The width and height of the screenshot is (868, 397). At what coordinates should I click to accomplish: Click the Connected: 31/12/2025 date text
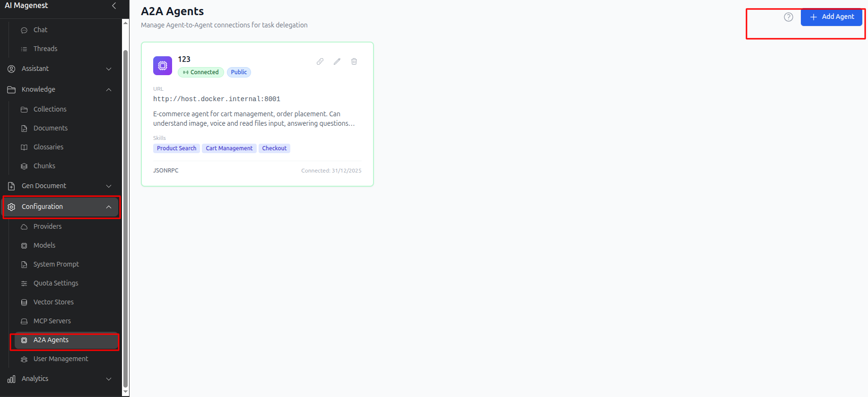click(x=331, y=171)
